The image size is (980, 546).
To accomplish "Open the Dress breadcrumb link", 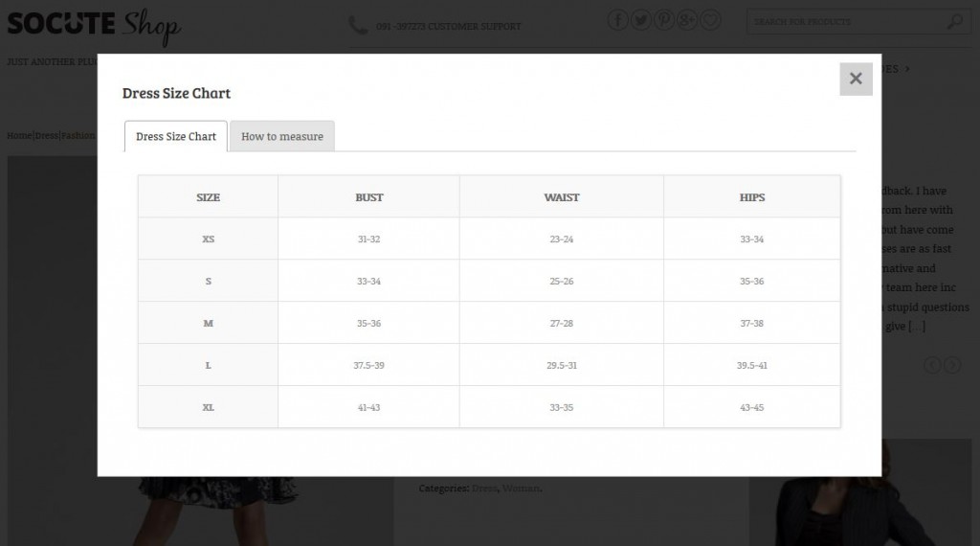I will coord(47,136).
